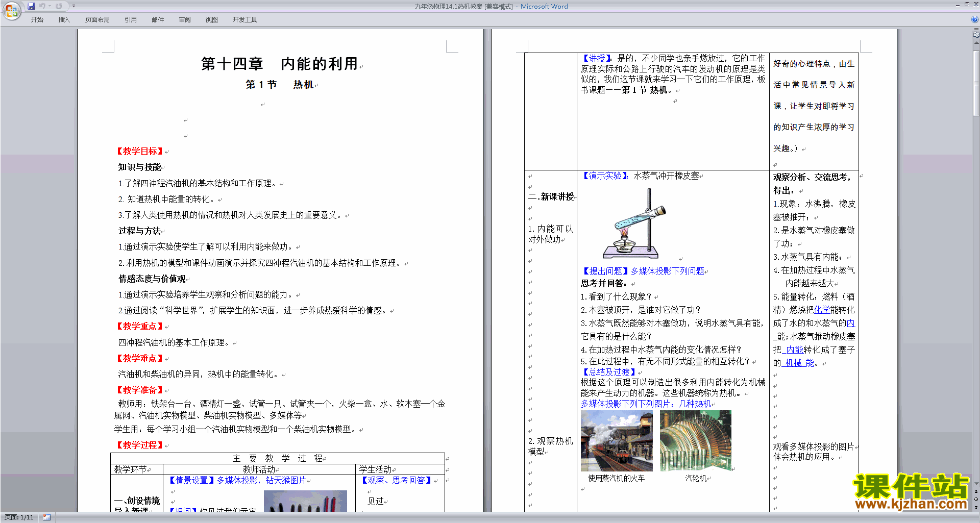This screenshot has width=980, height=523.
Task: Open the Customize Quick Access Toolbar dropdown
Action: click(73, 6)
